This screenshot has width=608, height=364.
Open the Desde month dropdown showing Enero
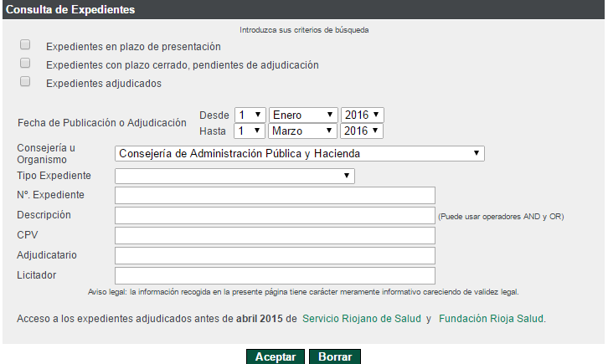pos(303,115)
